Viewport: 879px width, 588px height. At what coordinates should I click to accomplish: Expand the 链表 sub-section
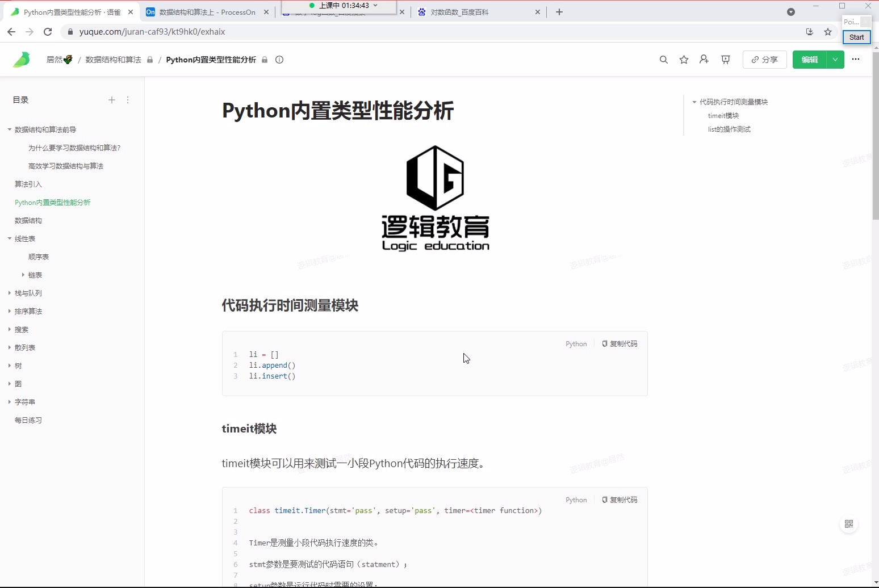click(23, 275)
